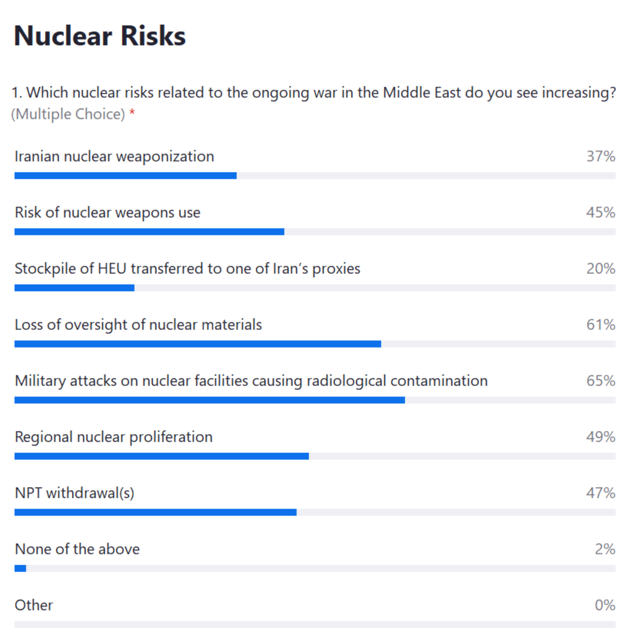Select the Stockpile of HEU transferred option

[187, 269]
